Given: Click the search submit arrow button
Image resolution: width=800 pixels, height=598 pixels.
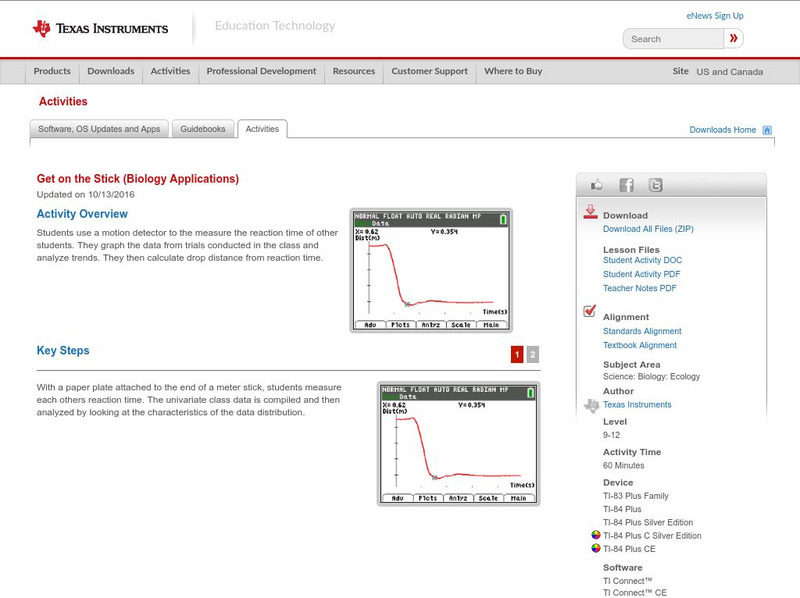Looking at the screenshot, I should click(x=733, y=38).
